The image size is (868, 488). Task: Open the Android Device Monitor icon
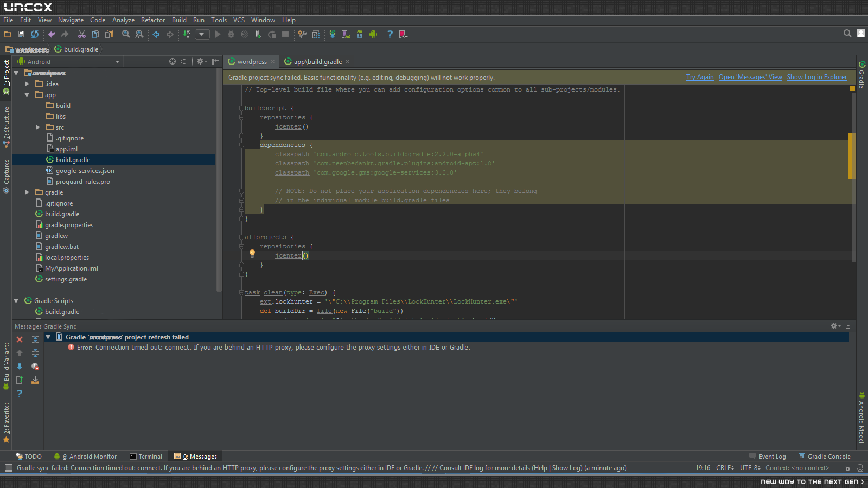point(373,34)
